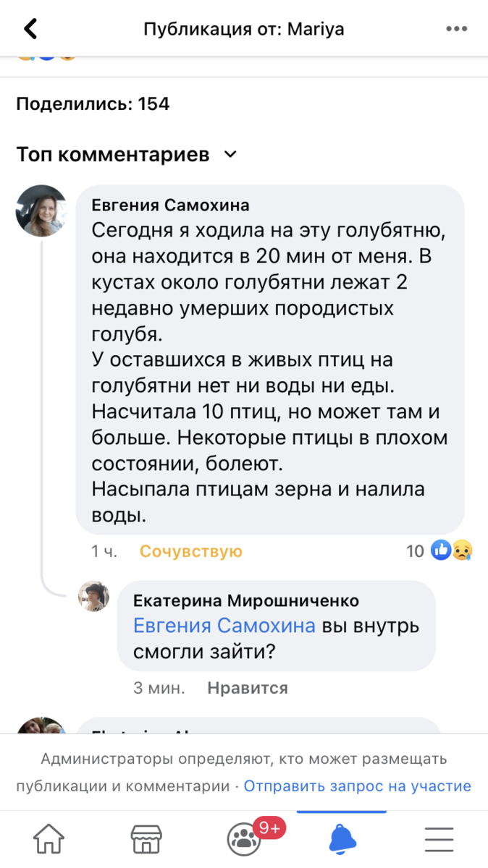Open Екатерина Мирошниченко's avatar
Viewport: 488px width, 868px height.
point(94,596)
